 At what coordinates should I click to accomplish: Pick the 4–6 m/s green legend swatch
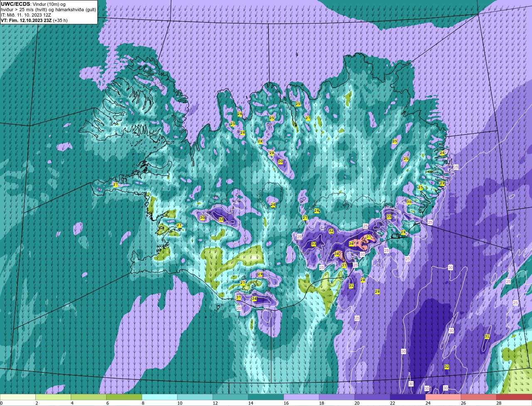[x=89, y=397]
